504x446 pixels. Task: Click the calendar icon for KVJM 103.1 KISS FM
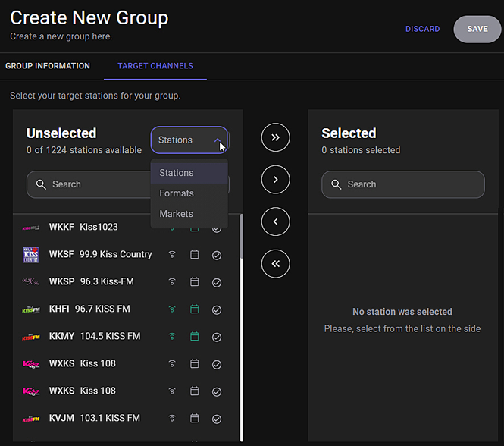coord(195,419)
